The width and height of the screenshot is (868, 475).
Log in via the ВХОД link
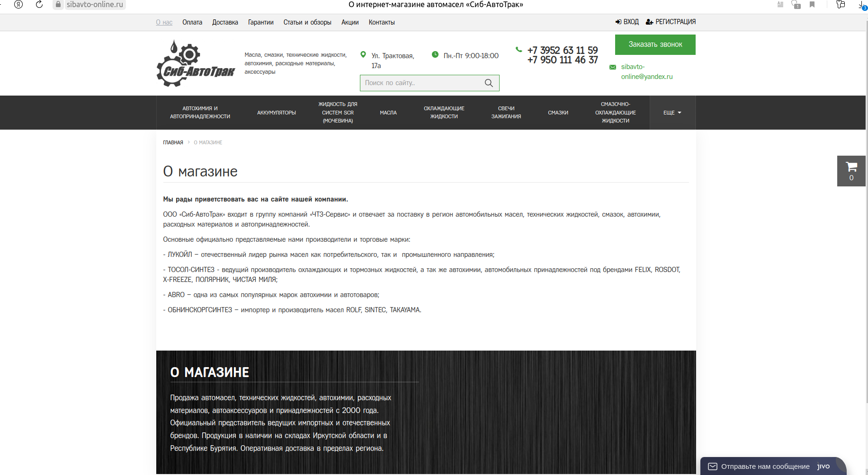[x=631, y=22]
